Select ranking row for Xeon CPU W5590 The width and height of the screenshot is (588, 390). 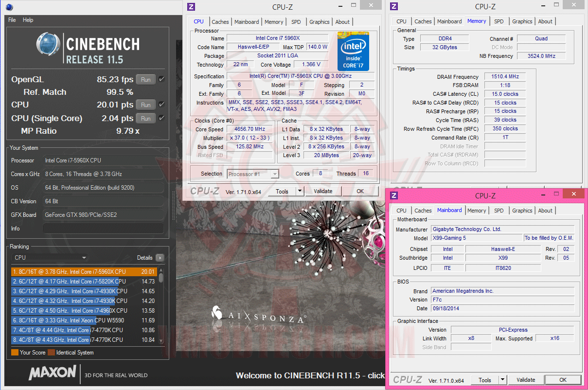point(84,320)
